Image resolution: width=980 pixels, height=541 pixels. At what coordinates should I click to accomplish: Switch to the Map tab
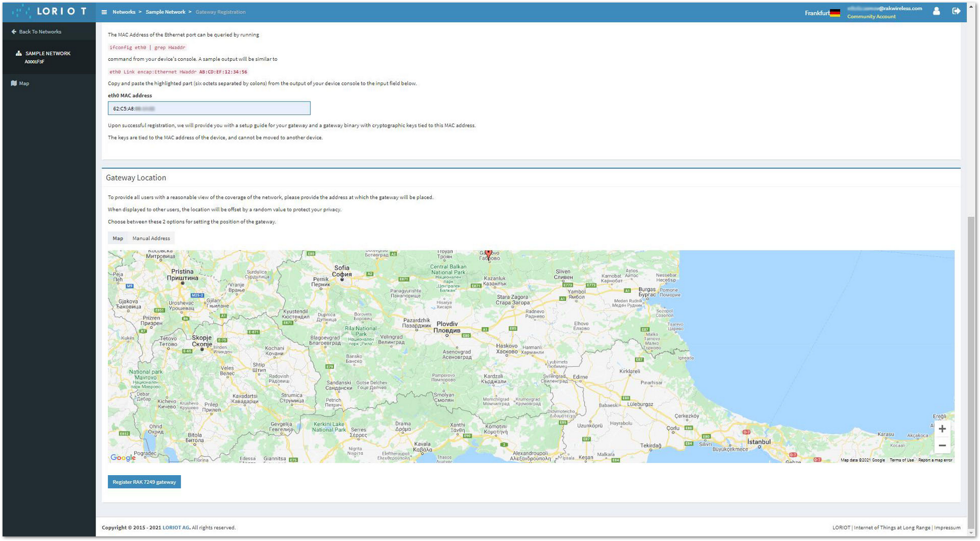(x=118, y=238)
